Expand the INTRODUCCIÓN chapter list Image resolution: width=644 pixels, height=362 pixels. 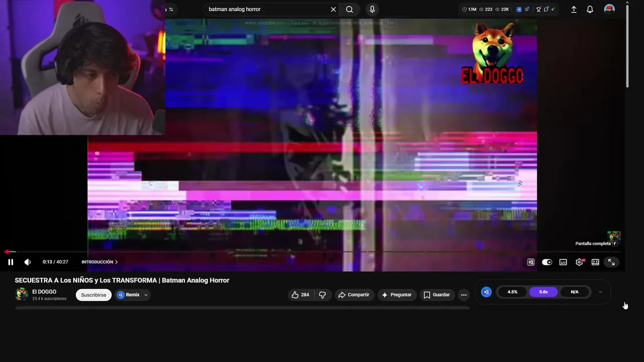click(100, 262)
